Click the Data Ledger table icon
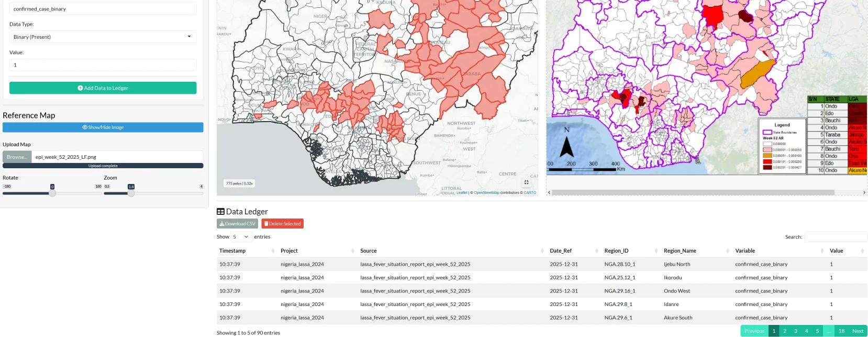Screen dimensions: 868x337 pyautogui.click(x=220, y=212)
